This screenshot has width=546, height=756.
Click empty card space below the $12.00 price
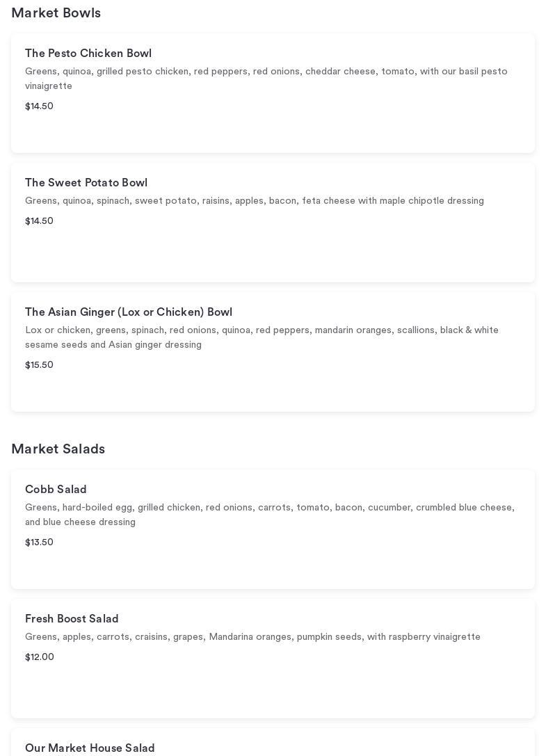click(273, 689)
